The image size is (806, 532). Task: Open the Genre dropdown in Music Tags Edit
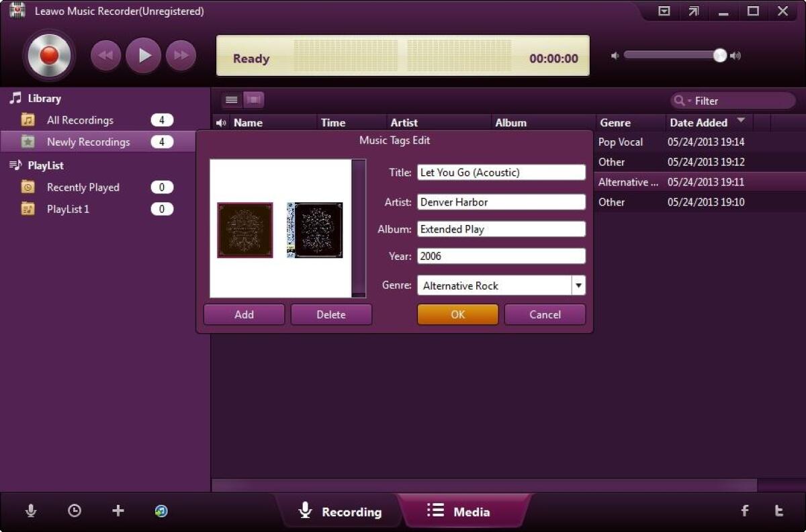578,285
